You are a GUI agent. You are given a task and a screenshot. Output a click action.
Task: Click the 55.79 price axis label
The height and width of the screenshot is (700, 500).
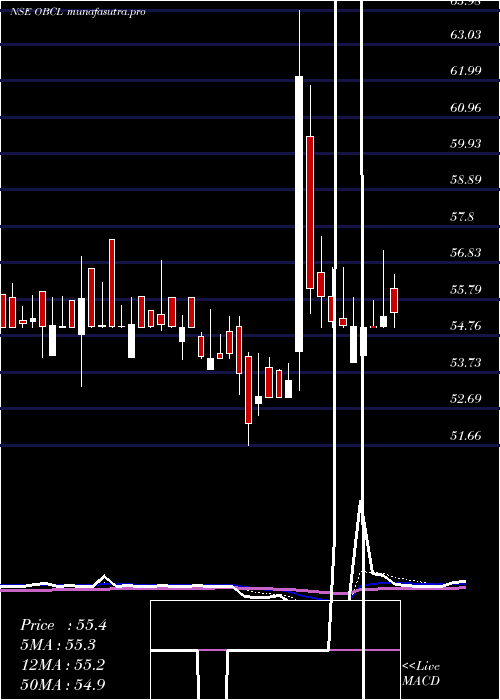click(466, 290)
